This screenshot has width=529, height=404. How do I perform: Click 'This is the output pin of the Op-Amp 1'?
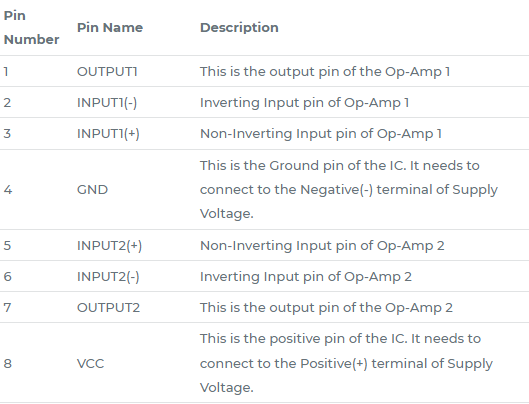point(325,72)
